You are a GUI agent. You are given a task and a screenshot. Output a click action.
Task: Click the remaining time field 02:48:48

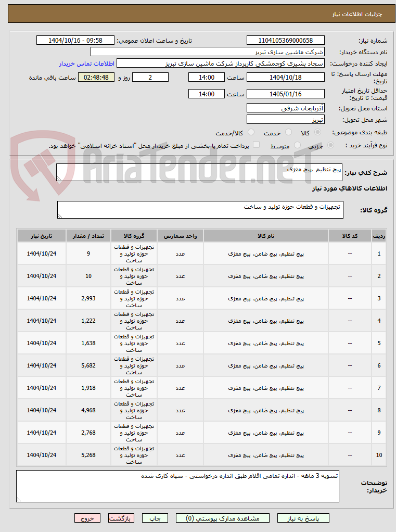[x=96, y=77]
